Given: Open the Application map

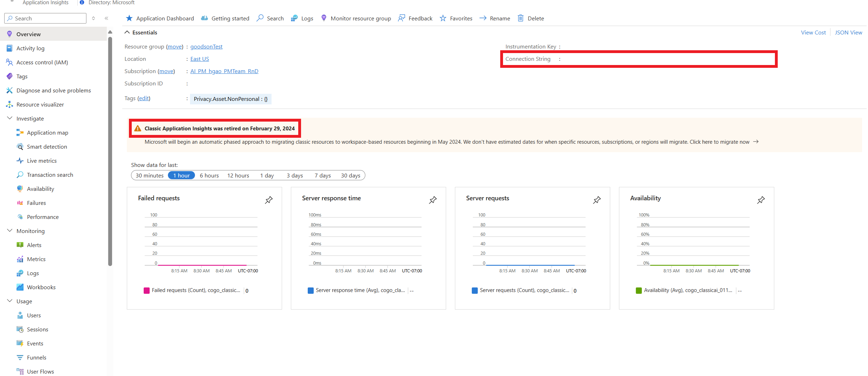Looking at the screenshot, I should (x=47, y=132).
